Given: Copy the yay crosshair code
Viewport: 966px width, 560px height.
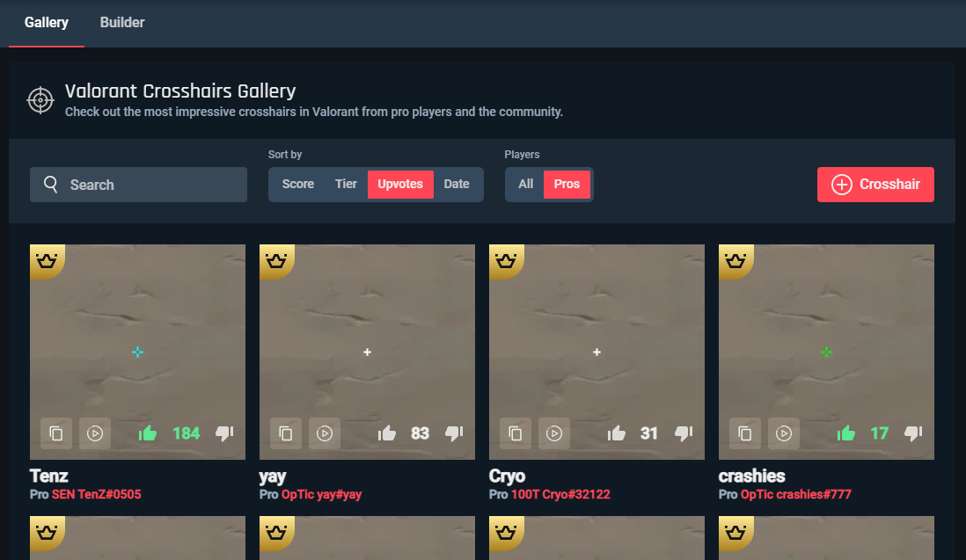Looking at the screenshot, I should (286, 433).
